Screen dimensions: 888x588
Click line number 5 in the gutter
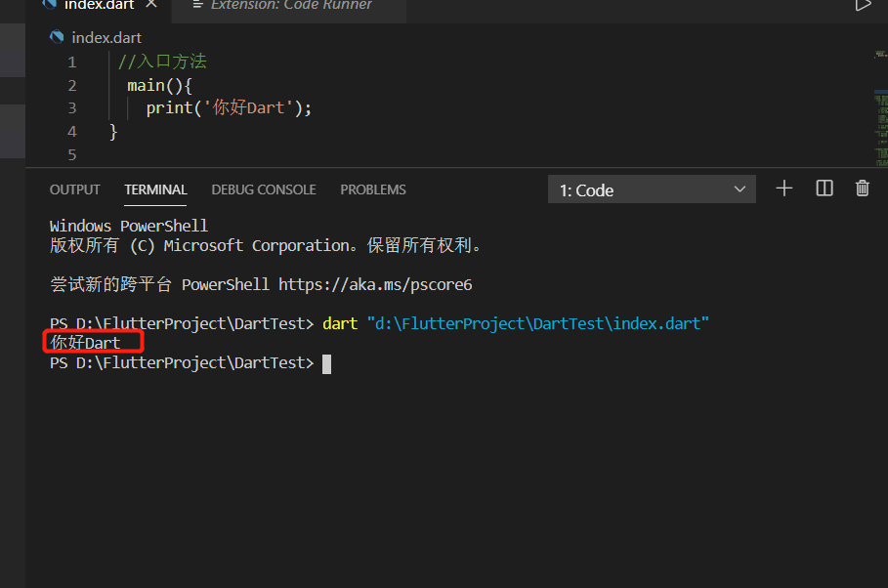click(72, 154)
